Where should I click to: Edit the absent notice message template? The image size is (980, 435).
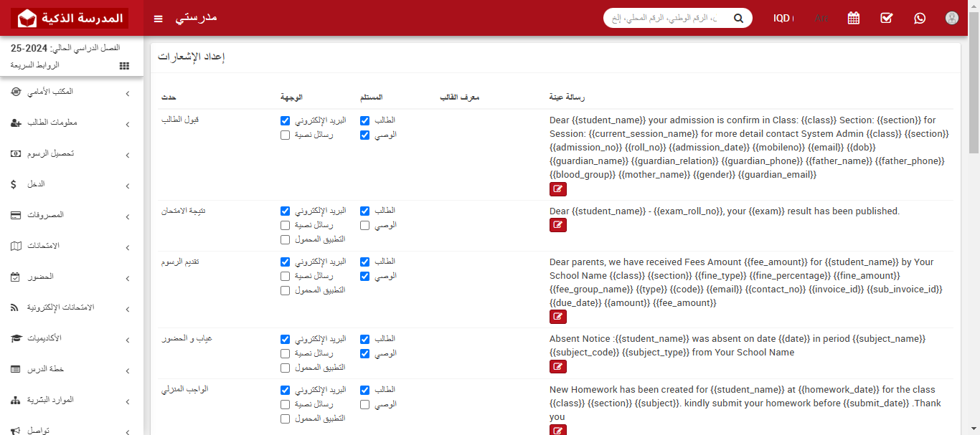(x=558, y=366)
